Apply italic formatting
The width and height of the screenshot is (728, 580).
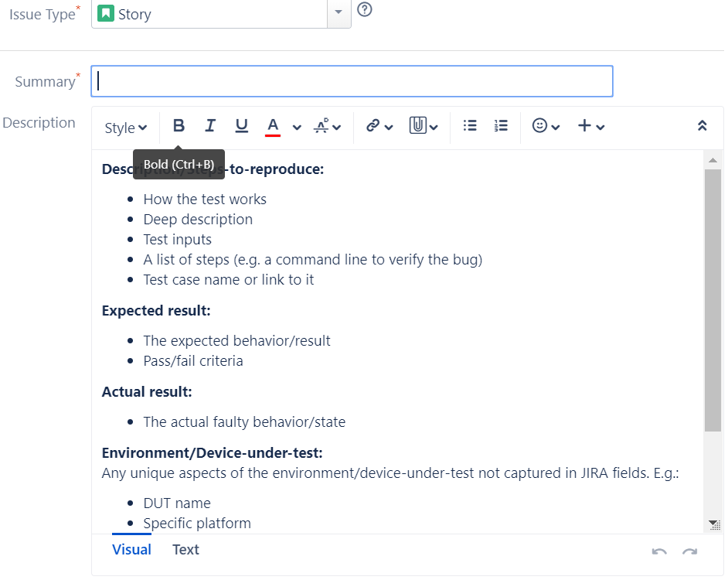tap(210, 126)
